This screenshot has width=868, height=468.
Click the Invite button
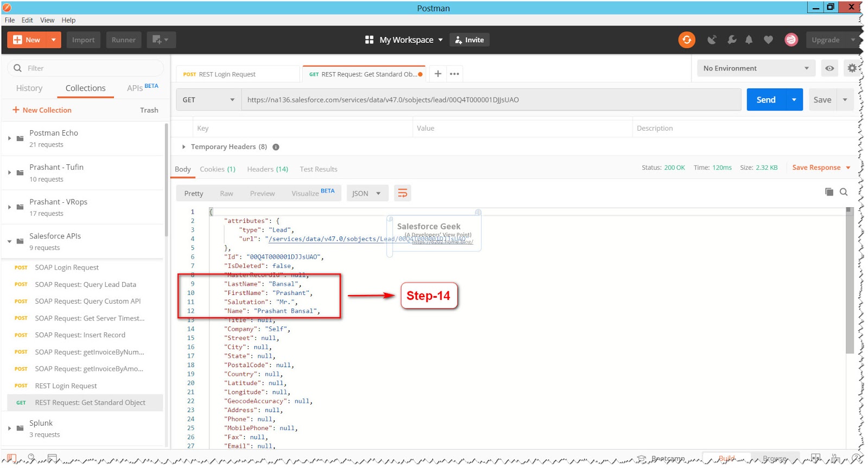click(469, 40)
